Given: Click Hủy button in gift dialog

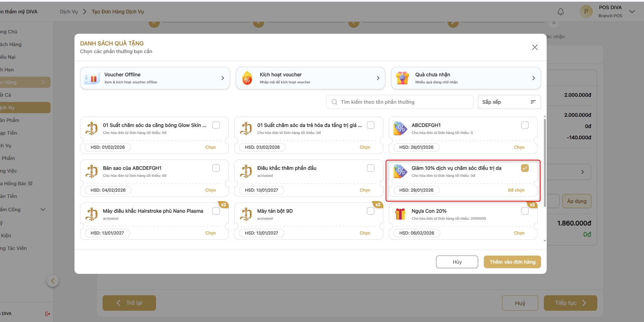Looking at the screenshot, I should pos(457,262).
